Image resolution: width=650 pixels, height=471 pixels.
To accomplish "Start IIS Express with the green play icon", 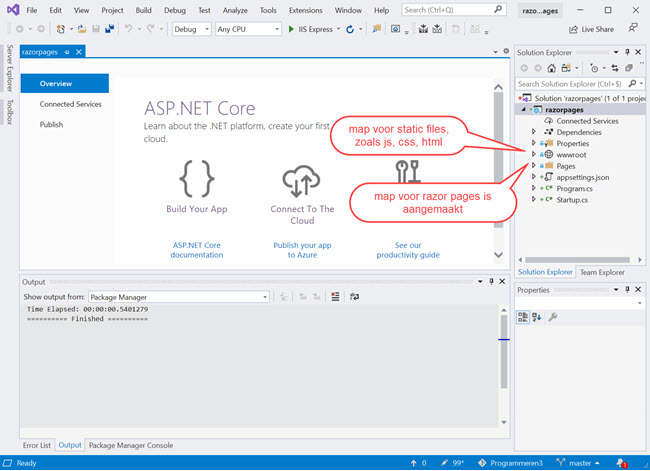I will pyautogui.click(x=291, y=29).
